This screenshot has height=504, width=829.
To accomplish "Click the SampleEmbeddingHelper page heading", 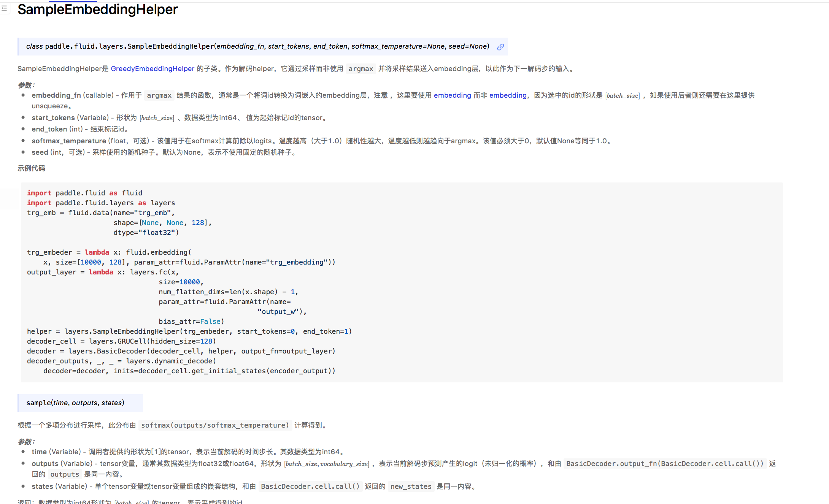I will tap(98, 10).
